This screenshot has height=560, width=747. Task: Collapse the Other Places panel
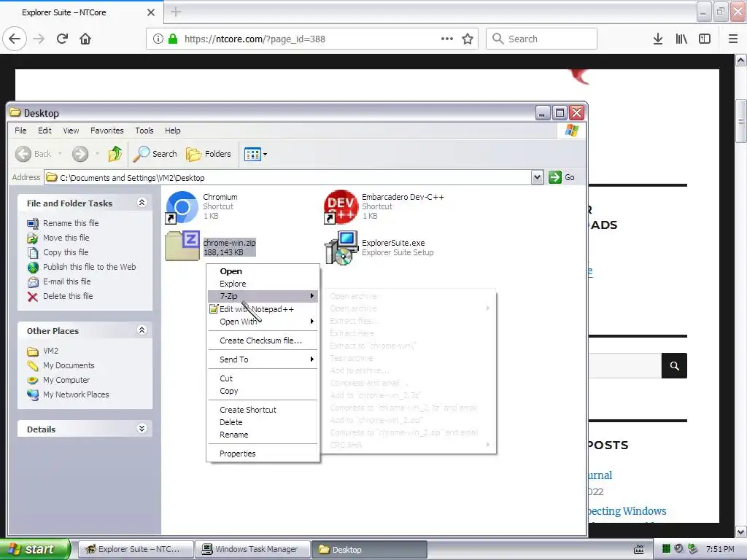pyautogui.click(x=142, y=330)
